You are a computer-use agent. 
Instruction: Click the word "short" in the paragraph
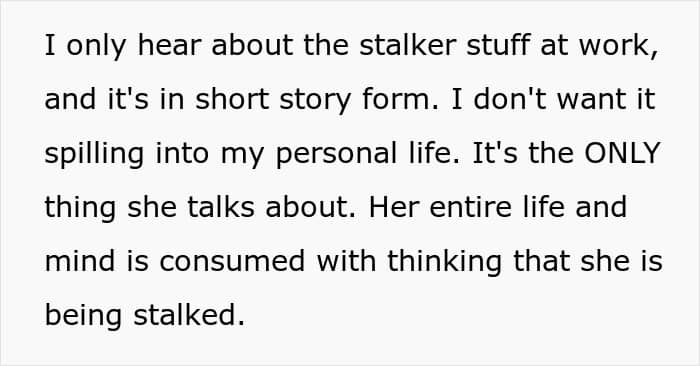(232, 99)
